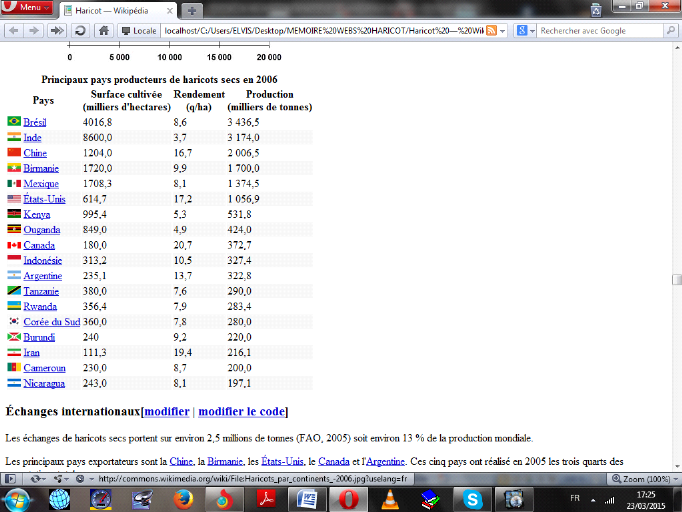Open the Cameroun link
This screenshot has width=682, height=512.
pos(44,368)
